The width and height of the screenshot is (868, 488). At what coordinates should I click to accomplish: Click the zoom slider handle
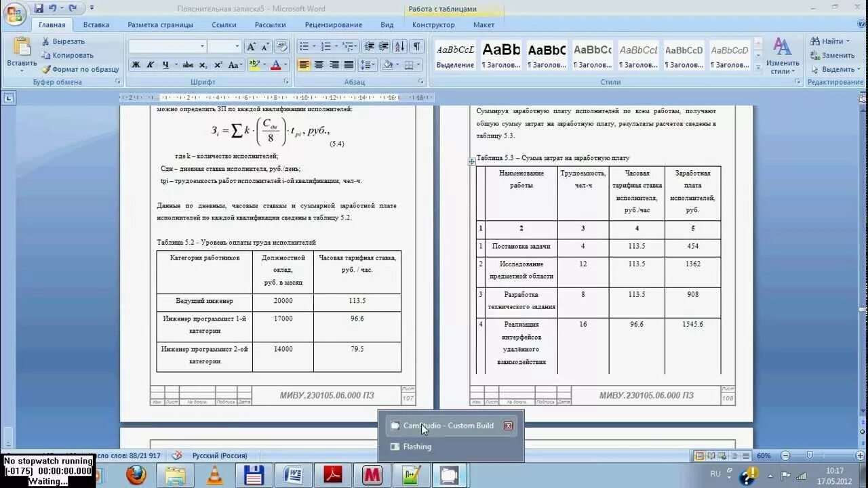[x=809, y=455]
